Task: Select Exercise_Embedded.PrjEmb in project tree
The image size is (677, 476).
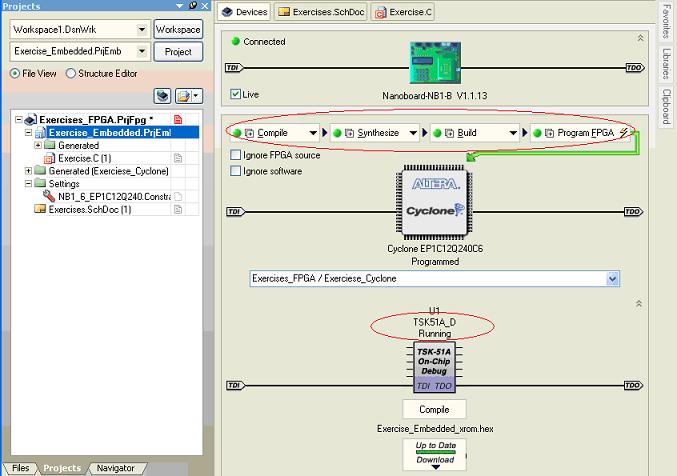Action: pyautogui.click(x=110, y=133)
